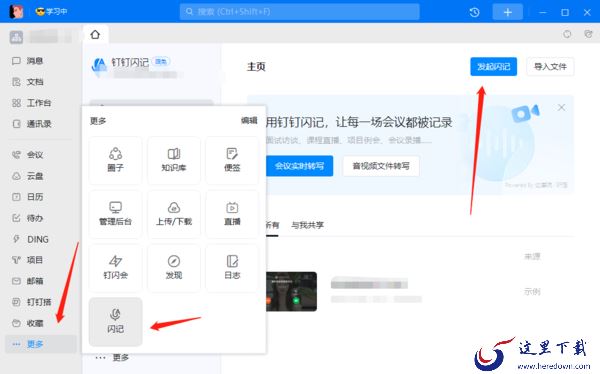Open the 消息 messages section

(x=28, y=61)
